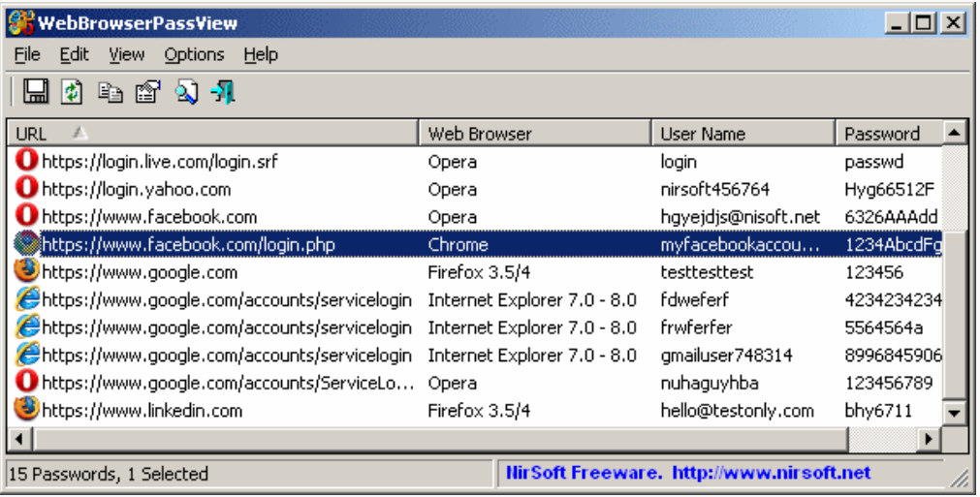Click the Opera icon on login.live.com row

27,161
